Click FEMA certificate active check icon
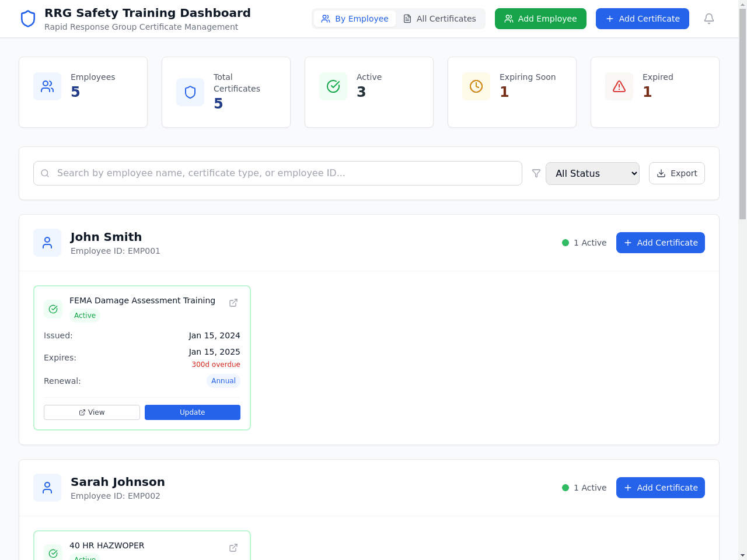 point(53,309)
